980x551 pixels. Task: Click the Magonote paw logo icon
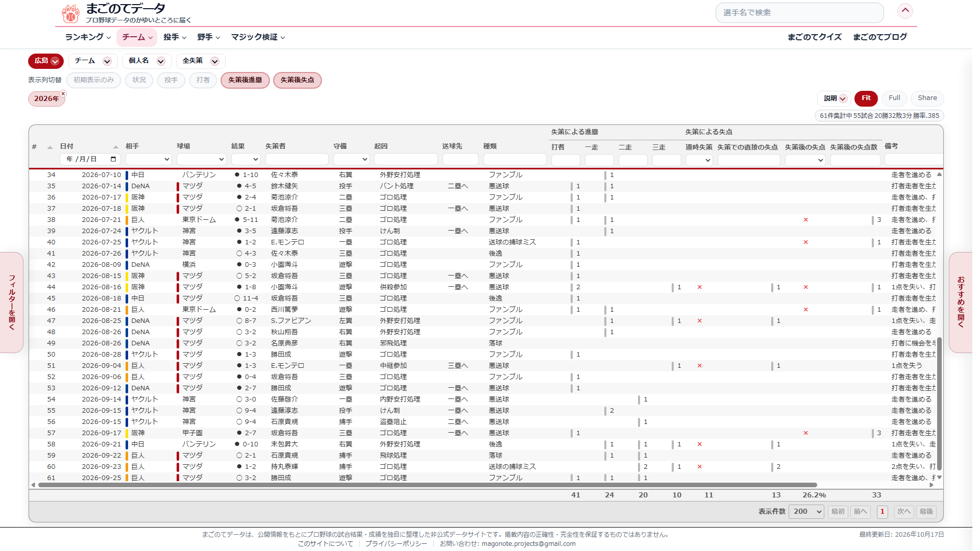click(x=70, y=14)
